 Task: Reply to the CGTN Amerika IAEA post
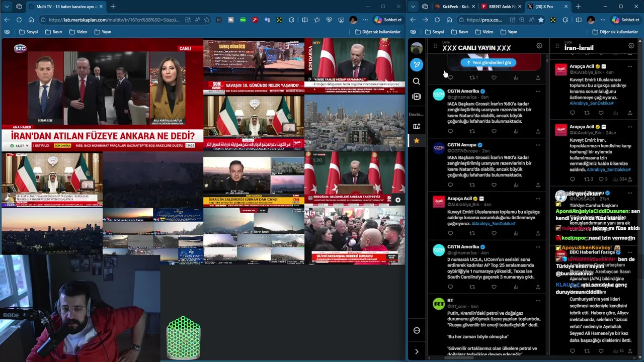pos(450,131)
